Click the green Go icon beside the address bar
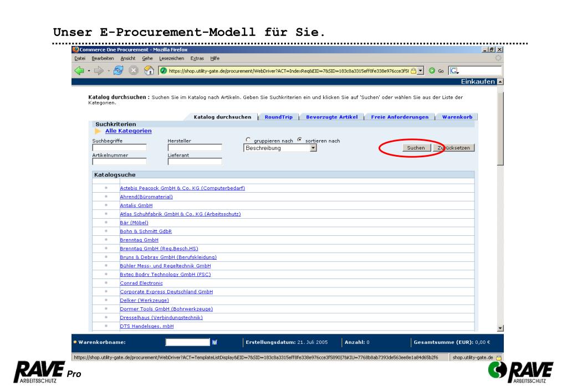 (432, 71)
